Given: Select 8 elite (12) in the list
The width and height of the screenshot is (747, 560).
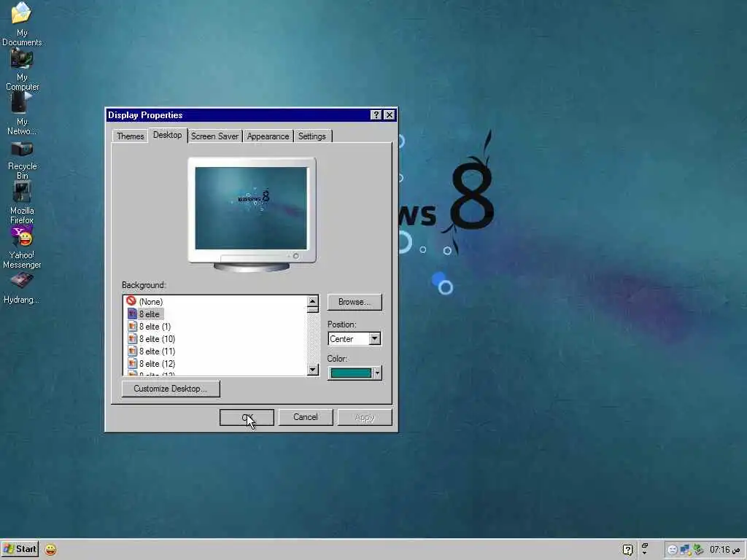Looking at the screenshot, I should (x=158, y=364).
